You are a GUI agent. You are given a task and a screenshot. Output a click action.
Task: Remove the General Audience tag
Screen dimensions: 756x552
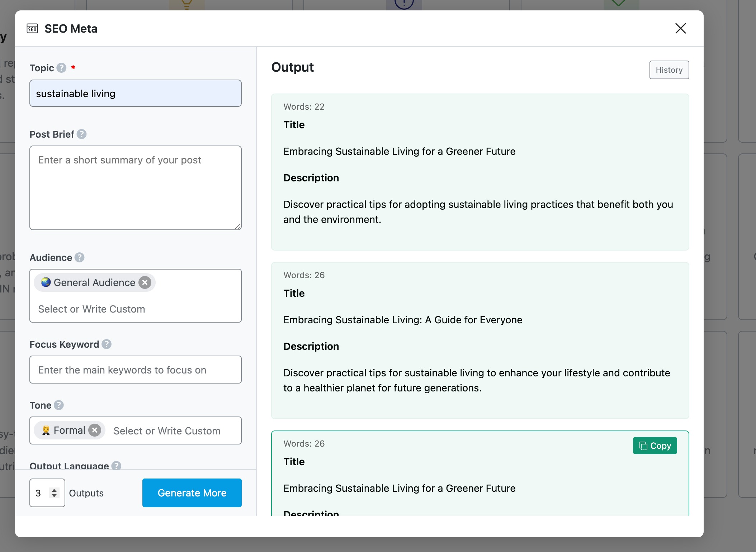tap(145, 282)
